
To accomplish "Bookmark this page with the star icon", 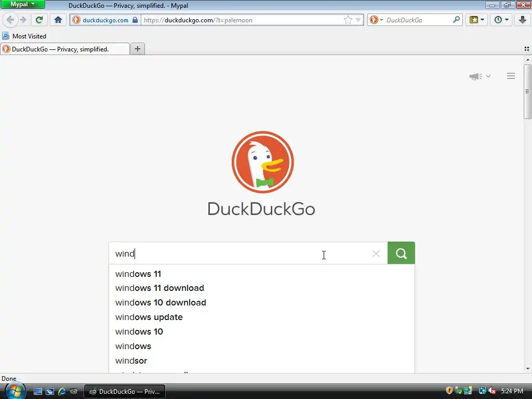I will pos(348,20).
